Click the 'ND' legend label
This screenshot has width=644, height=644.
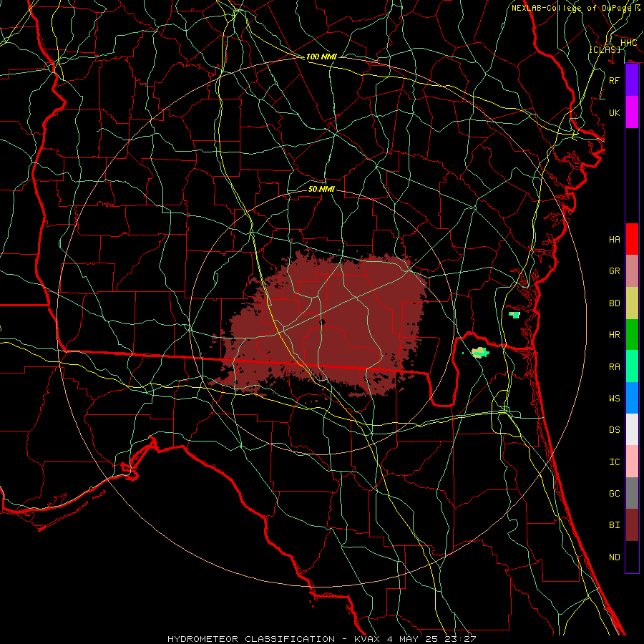click(615, 557)
